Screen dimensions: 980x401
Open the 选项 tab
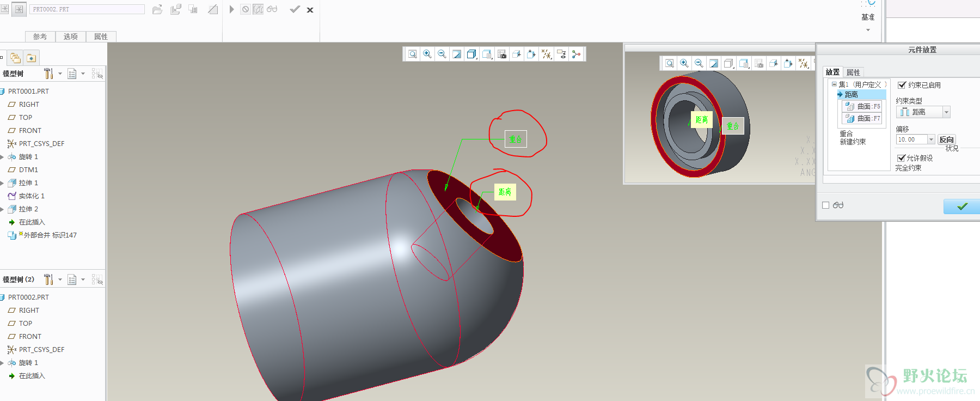tap(70, 37)
